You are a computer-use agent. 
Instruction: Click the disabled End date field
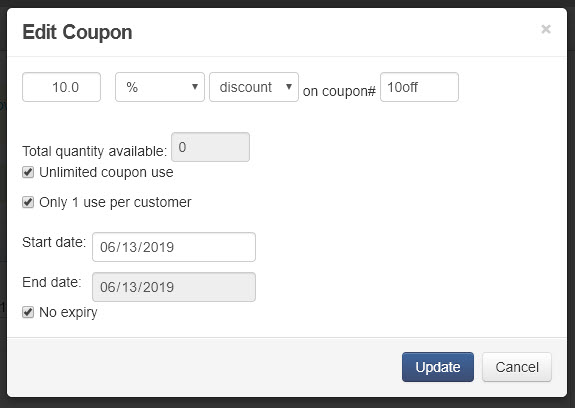174,287
